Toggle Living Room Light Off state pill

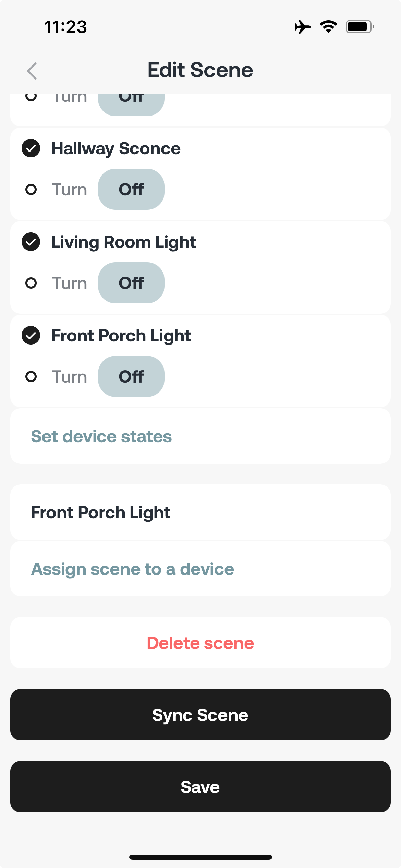click(131, 283)
